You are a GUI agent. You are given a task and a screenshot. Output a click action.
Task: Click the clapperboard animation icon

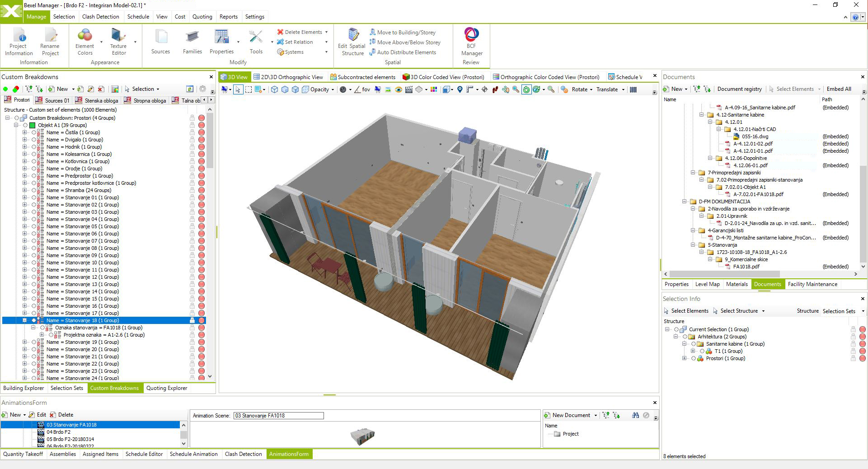409,89
